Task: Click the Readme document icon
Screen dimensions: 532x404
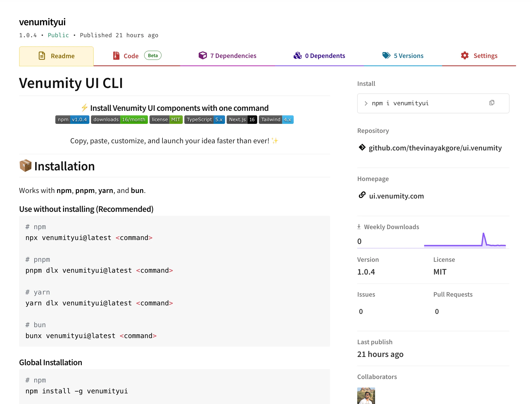Action: pos(42,56)
